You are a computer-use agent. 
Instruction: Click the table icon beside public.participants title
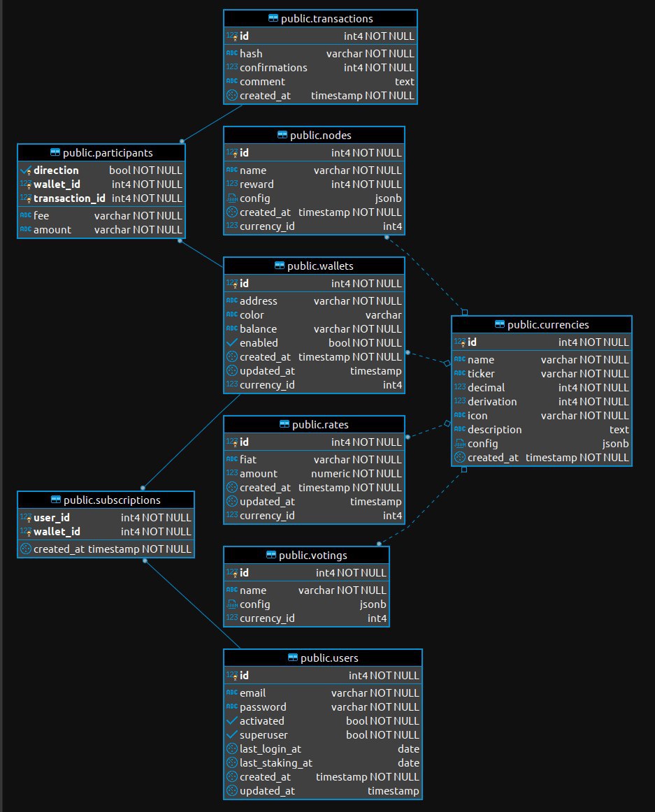pos(55,152)
